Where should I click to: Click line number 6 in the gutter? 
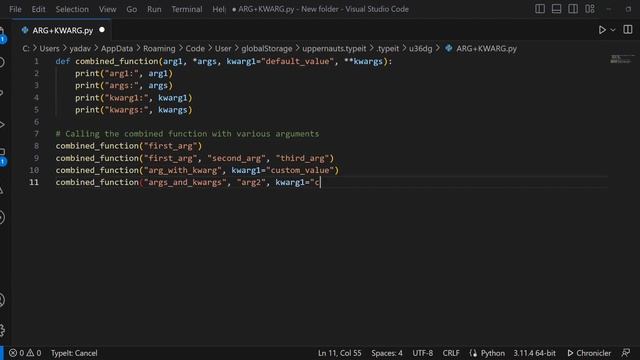click(36, 122)
